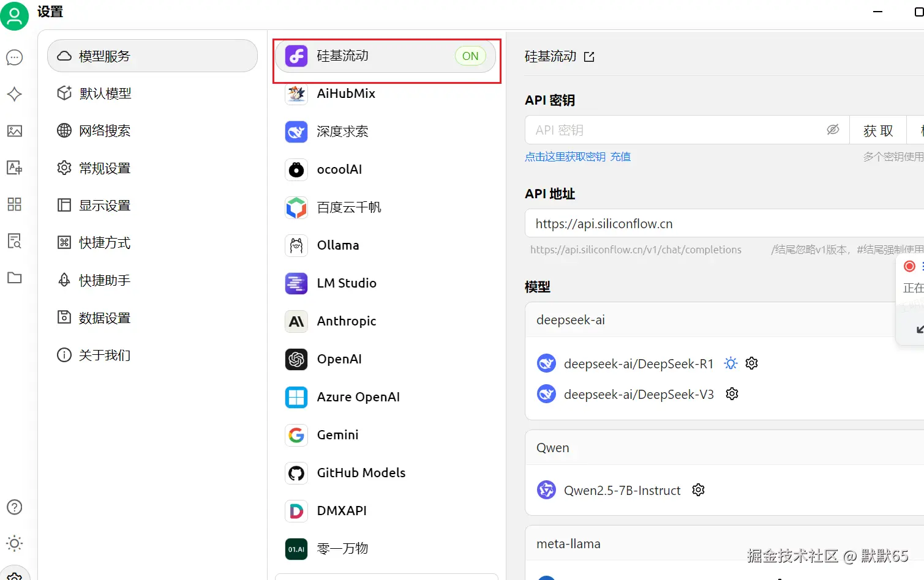Image resolution: width=924 pixels, height=580 pixels.
Task: Select the ocoolAI provider
Action: [386, 169]
